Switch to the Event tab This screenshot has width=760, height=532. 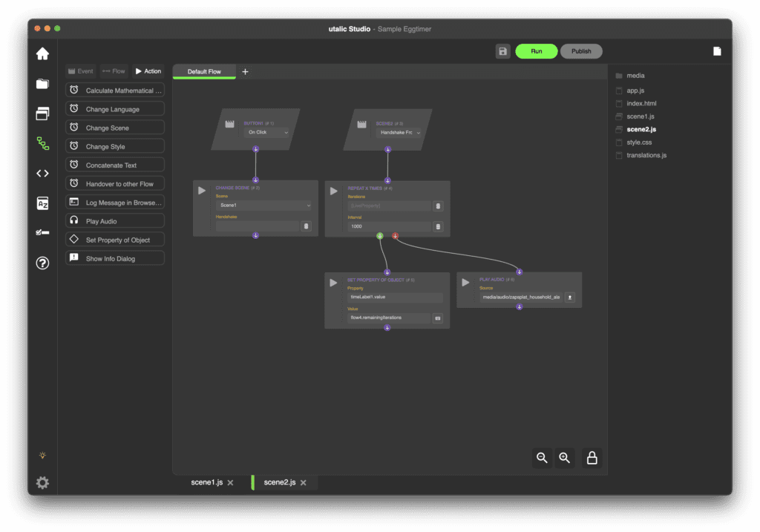[81, 71]
